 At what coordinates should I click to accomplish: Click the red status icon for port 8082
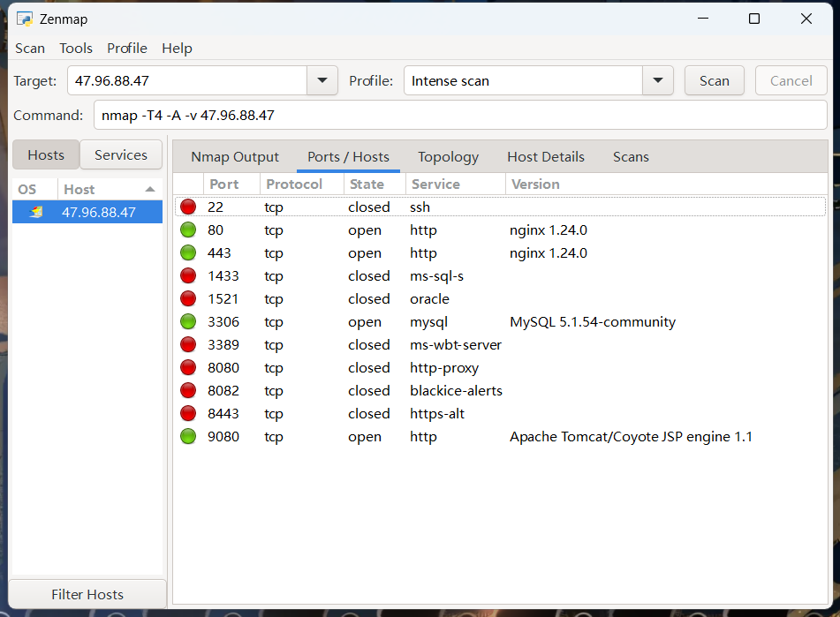(188, 391)
